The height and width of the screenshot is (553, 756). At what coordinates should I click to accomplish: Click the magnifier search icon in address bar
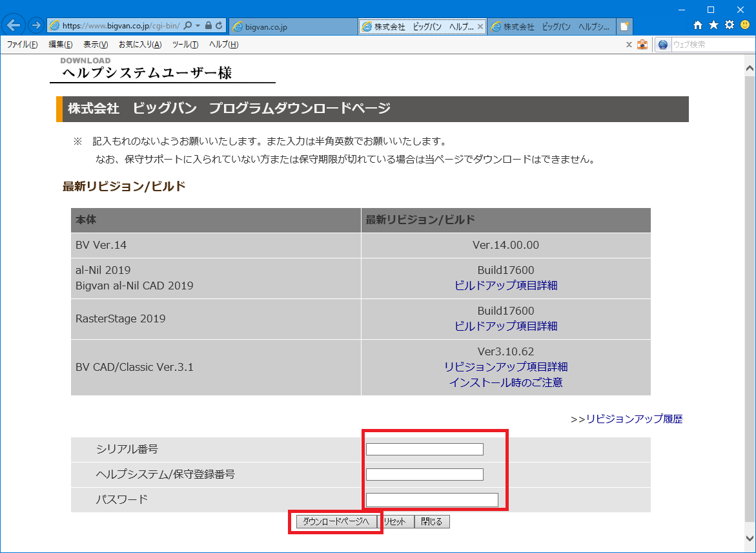(x=188, y=26)
